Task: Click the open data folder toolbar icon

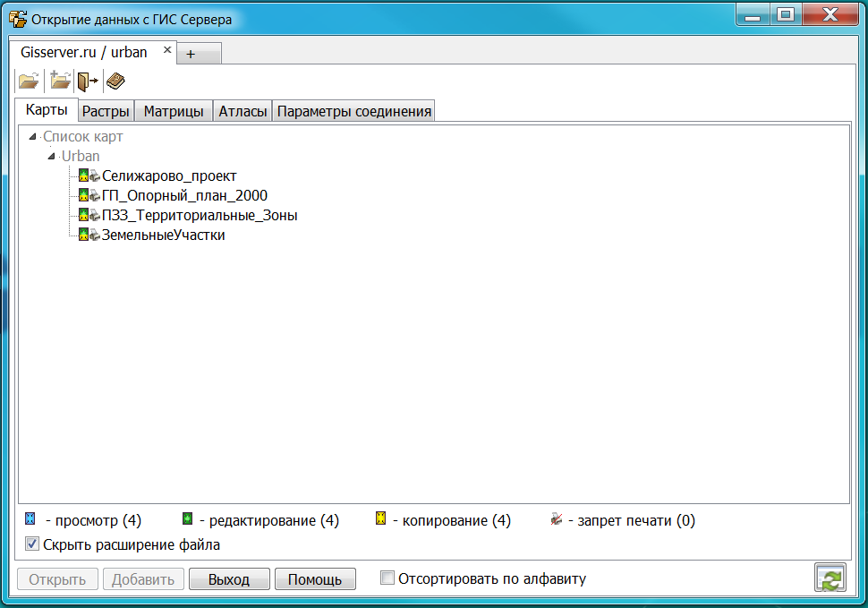Action: (29, 81)
